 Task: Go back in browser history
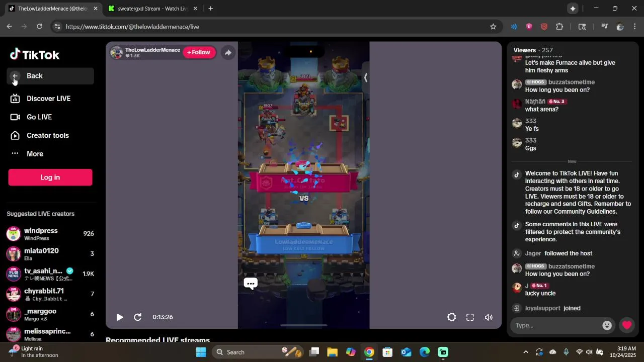coord(9,27)
